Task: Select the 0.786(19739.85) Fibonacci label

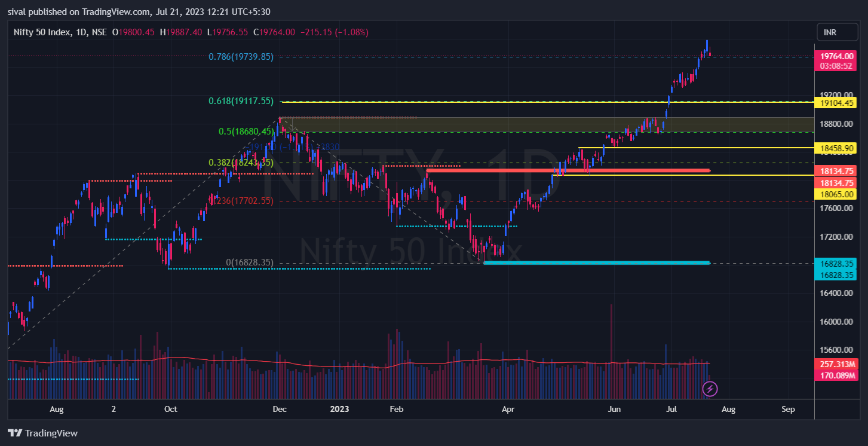Action: tap(241, 57)
